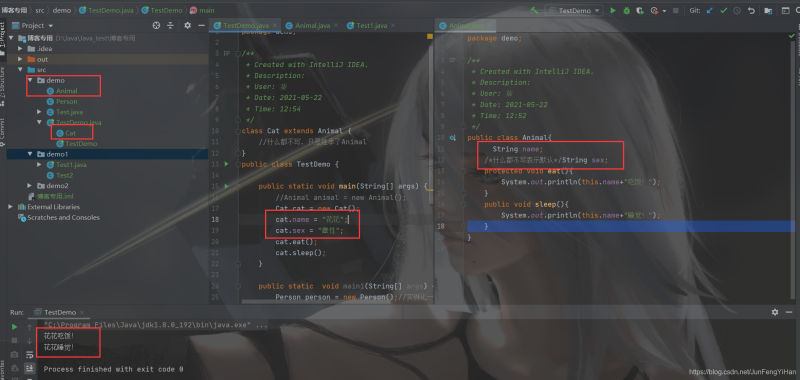Collapse the demo package folder

(31, 80)
